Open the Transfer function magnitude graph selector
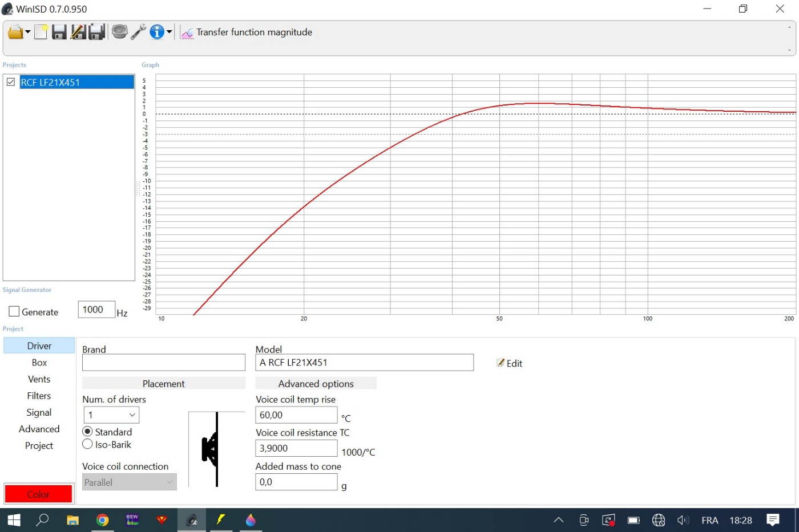This screenshot has height=532, width=799. coord(247,33)
